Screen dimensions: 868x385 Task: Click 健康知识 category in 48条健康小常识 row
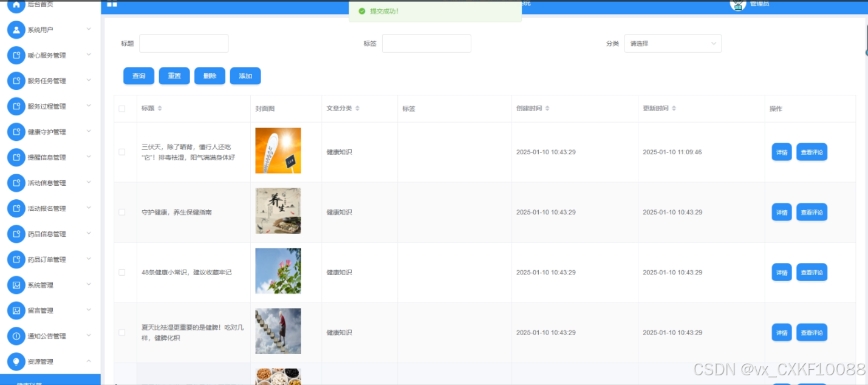340,273
